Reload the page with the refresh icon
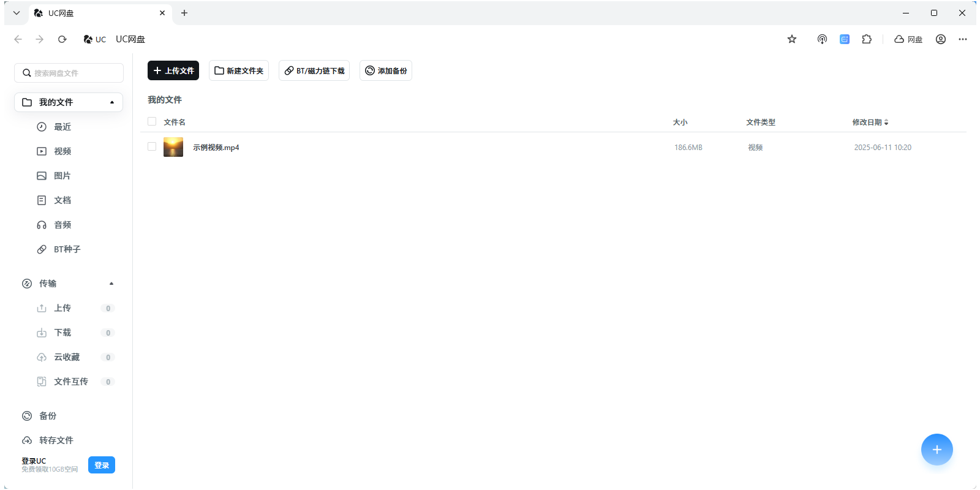The image size is (980, 490). tap(62, 39)
